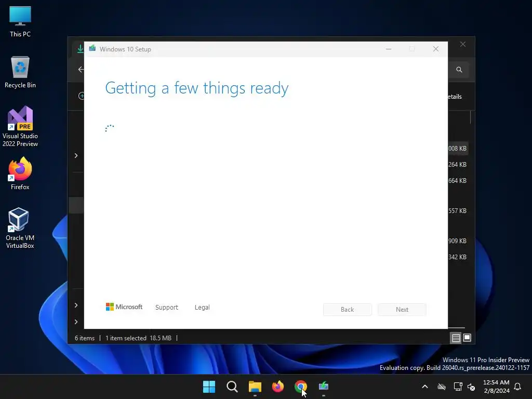Select file row sized 909 KB
The width and height of the screenshot is (532, 399).
coord(458,241)
